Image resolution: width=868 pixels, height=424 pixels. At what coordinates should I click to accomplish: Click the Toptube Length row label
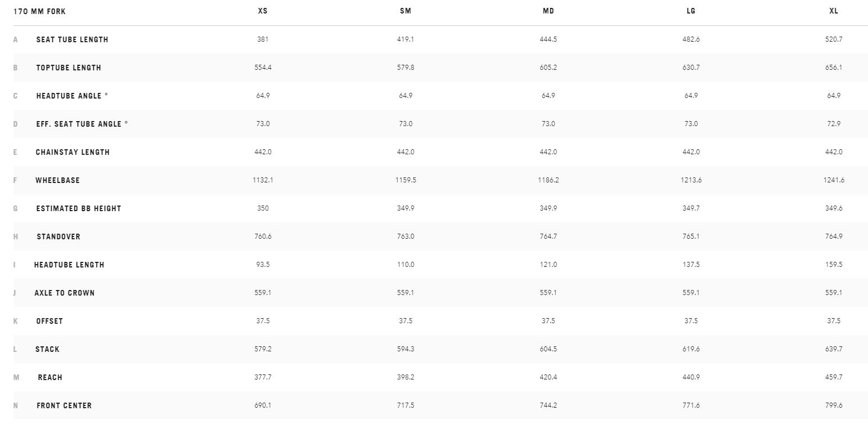click(x=69, y=68)
